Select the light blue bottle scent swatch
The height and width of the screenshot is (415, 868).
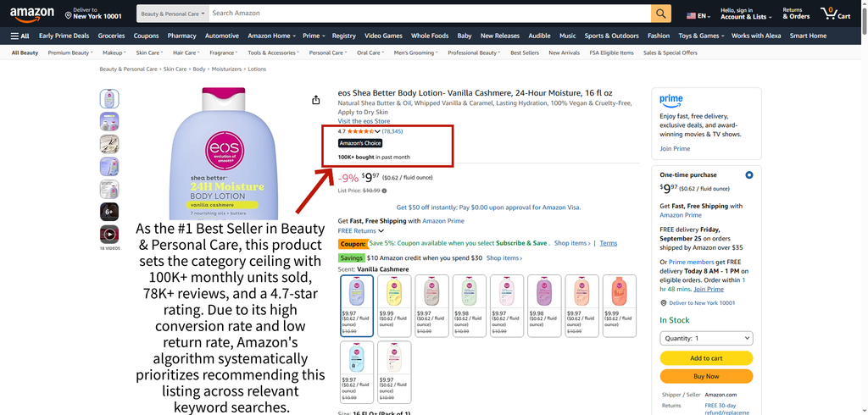click(357, 372)
